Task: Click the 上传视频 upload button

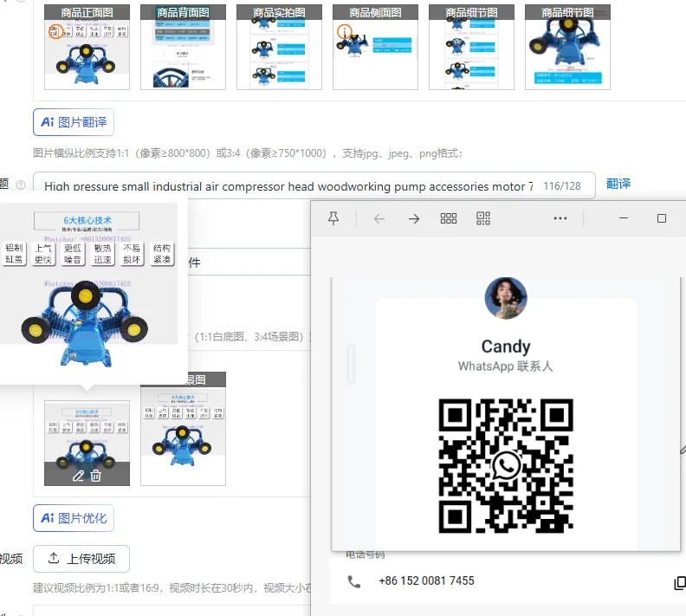Action: pos(81,559)
